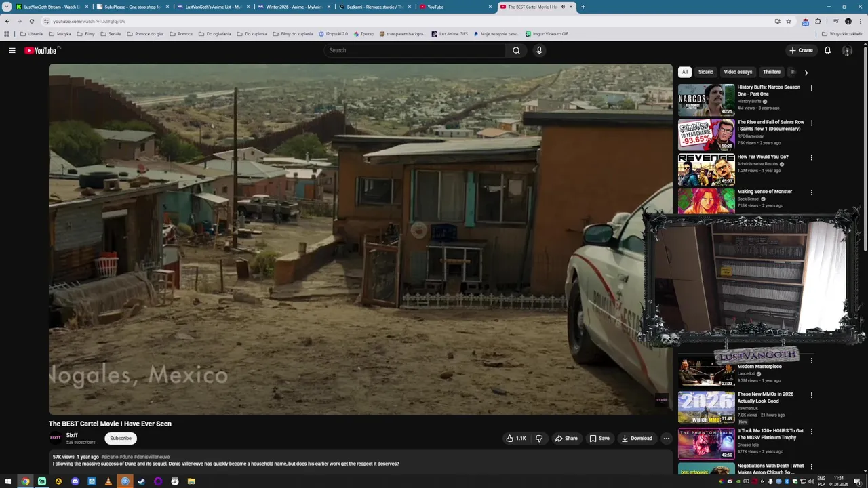Open options for Saints Row documentary video
This screenshot has height=488, width=868.
point(811,123)
